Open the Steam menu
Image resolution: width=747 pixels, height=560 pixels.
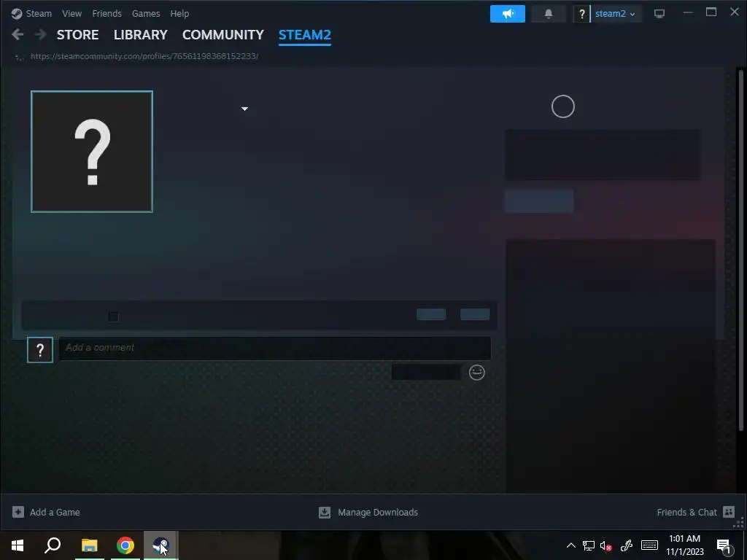(39, 13)
